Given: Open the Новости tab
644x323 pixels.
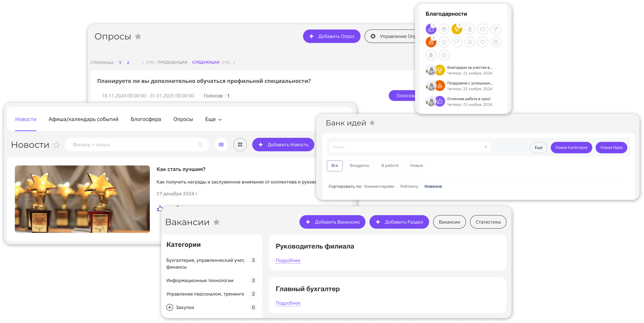Looking at the screenshot, I should point(26,119).
